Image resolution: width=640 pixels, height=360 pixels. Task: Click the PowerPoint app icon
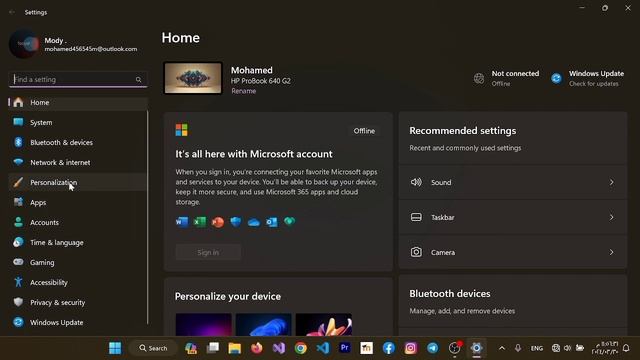[218, 222]
